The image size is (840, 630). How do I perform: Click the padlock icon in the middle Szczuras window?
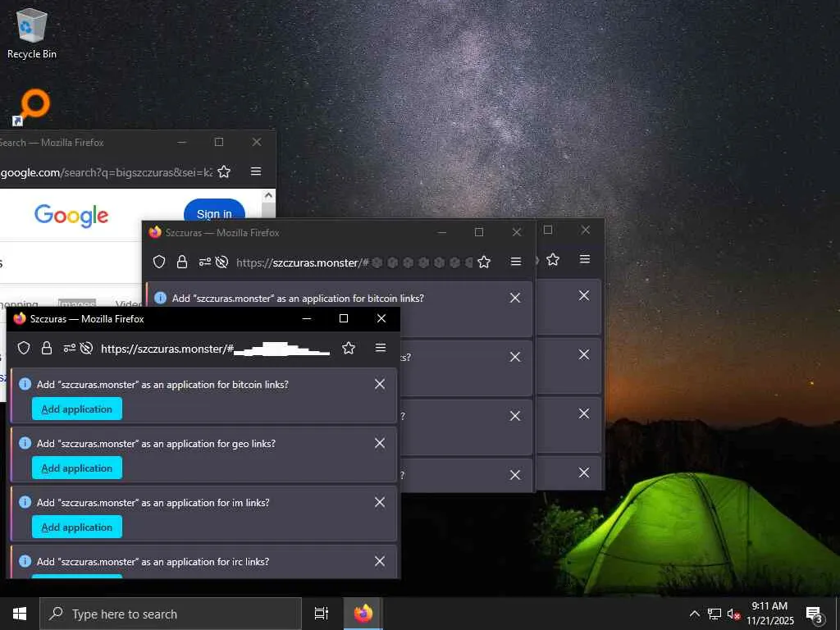(182, 262)
